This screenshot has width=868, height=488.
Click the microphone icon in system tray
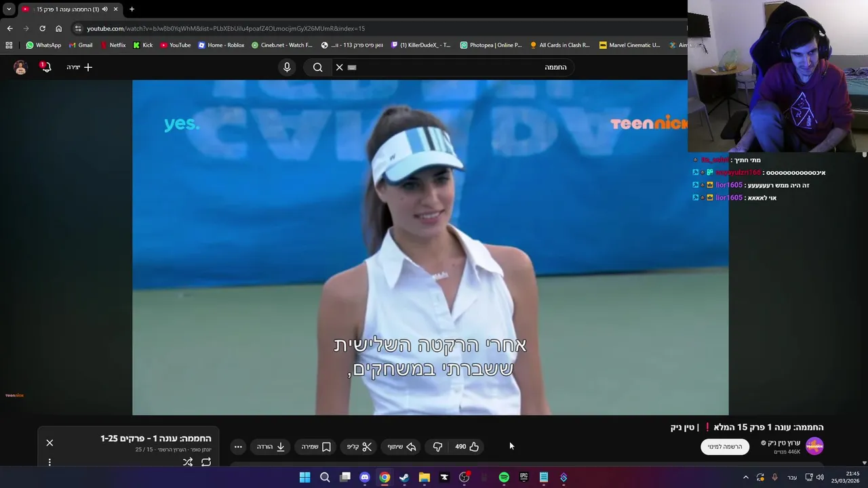[774, 477]
